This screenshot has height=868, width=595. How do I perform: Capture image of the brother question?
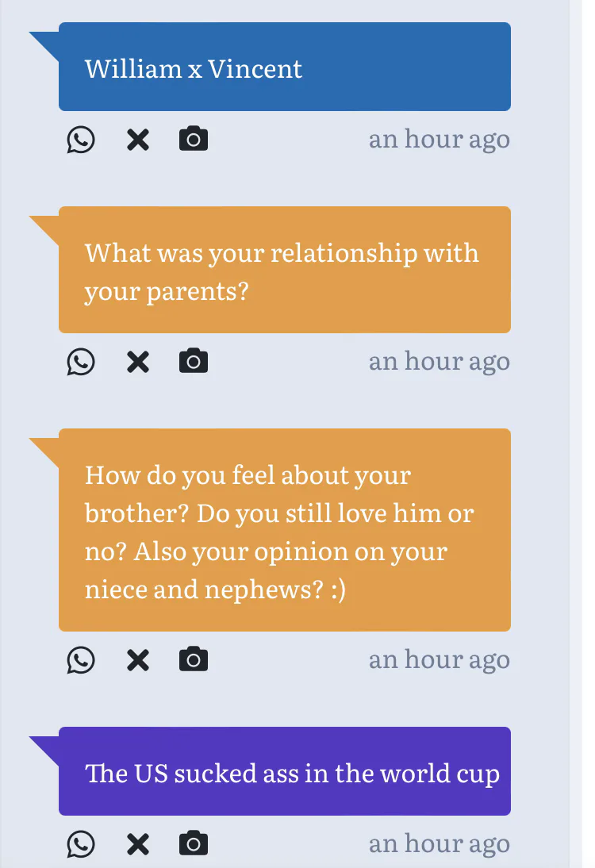click(194, 660)
